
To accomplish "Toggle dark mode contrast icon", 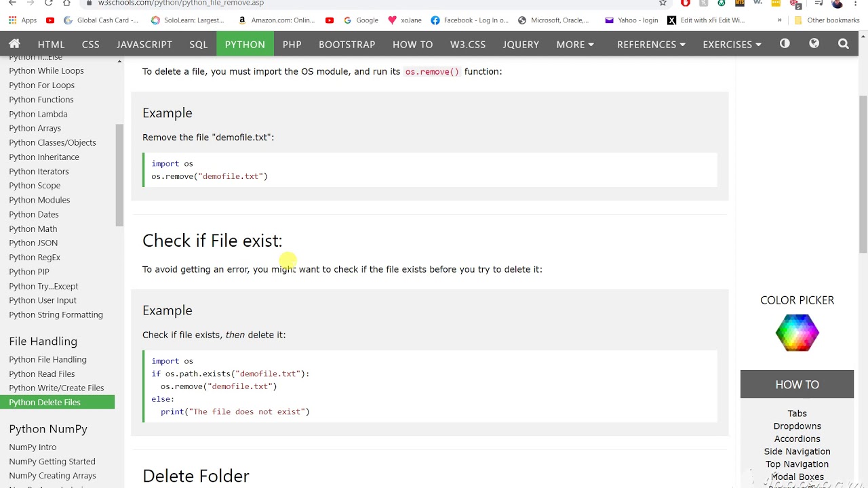I will click(x=785, y=44).
